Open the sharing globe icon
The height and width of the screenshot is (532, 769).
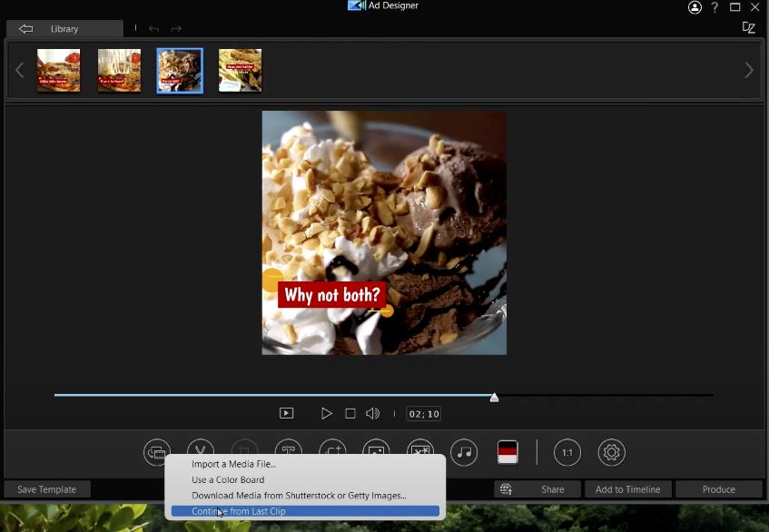coord(506,488)
